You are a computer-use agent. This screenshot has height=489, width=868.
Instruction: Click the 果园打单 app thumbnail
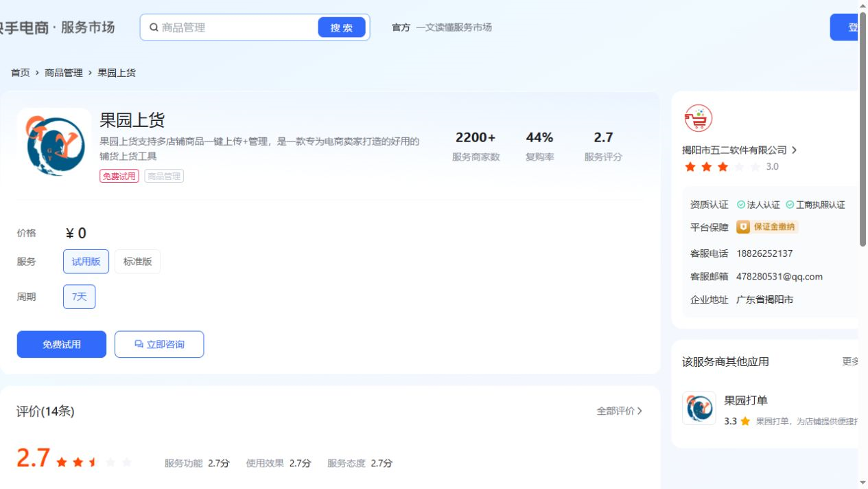(x=699, y=408)
